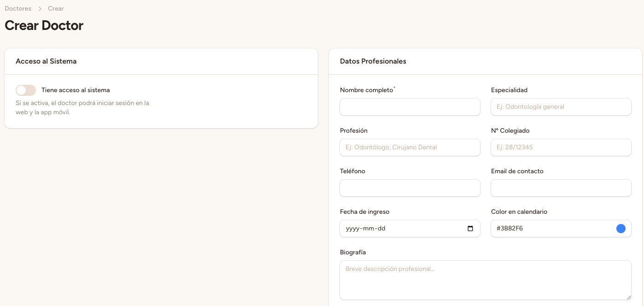Click the Nº Colegiado input field
Viewport: 644px width, 306px height.
pos(561,147)
